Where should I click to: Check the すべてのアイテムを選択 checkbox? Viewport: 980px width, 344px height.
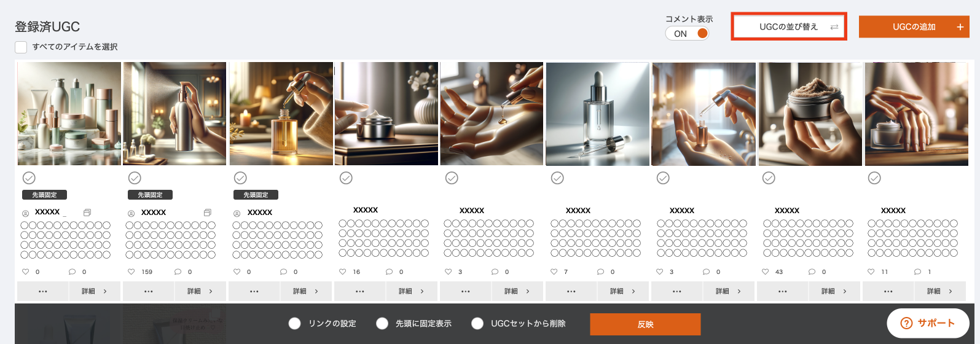[21, 47]
